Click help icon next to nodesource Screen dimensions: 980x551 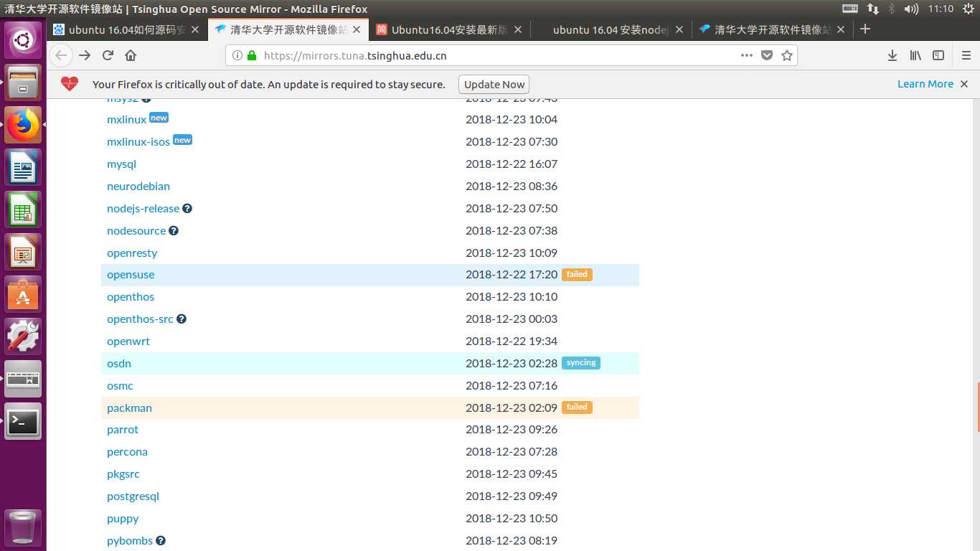(x=174, y=230)
